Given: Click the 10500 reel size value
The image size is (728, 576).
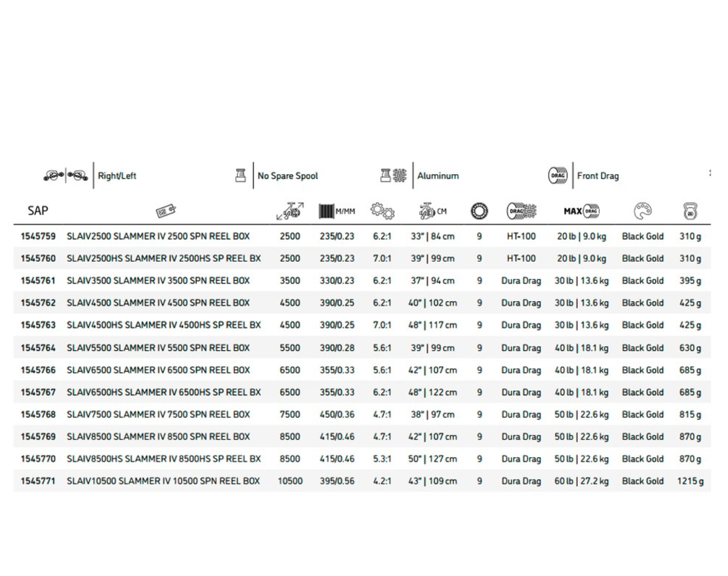Looking at the screenshot, I should (290, 481).
